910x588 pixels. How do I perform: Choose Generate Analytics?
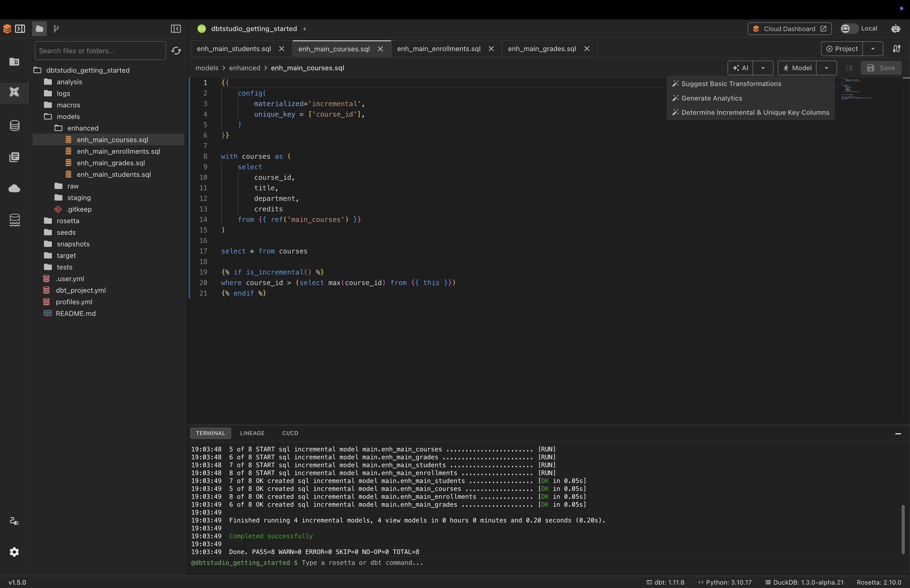(750, 98)
